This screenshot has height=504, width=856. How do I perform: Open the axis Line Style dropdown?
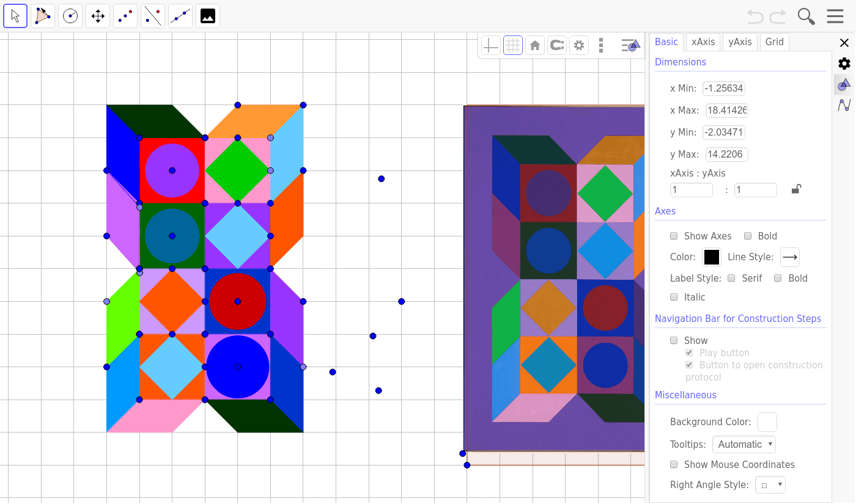click(790, 257)
